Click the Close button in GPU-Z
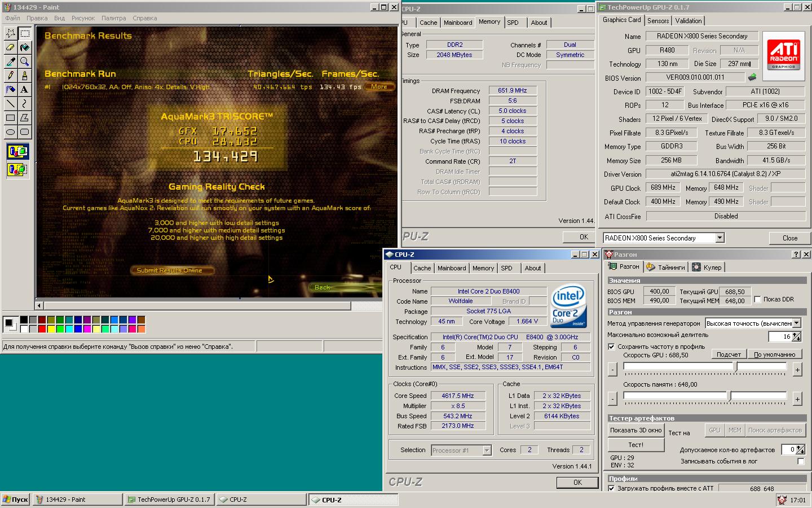812x508 pixels. point(789,238)
